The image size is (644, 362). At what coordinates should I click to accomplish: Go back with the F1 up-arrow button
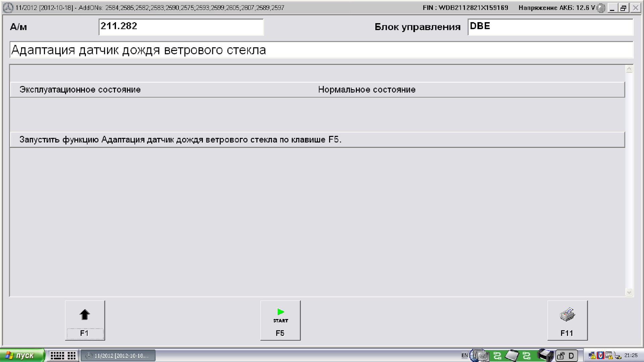85,320
